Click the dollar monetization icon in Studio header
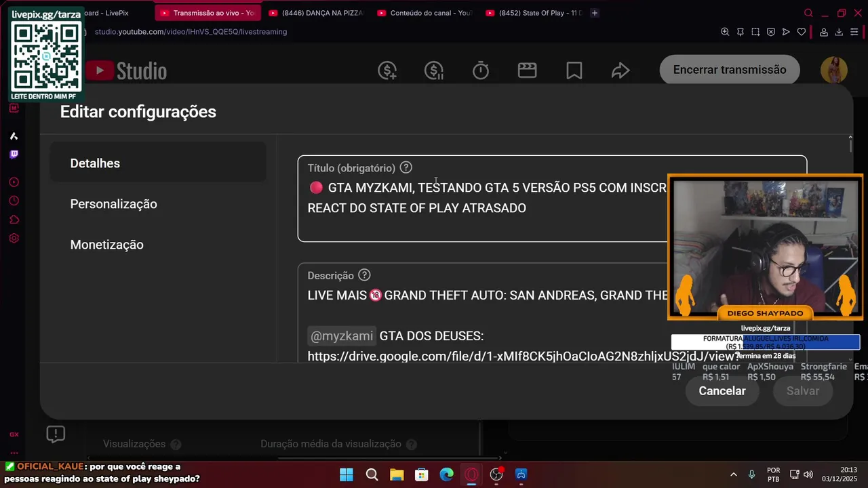Viewport: 868px width, 488px height. point(387,70)
